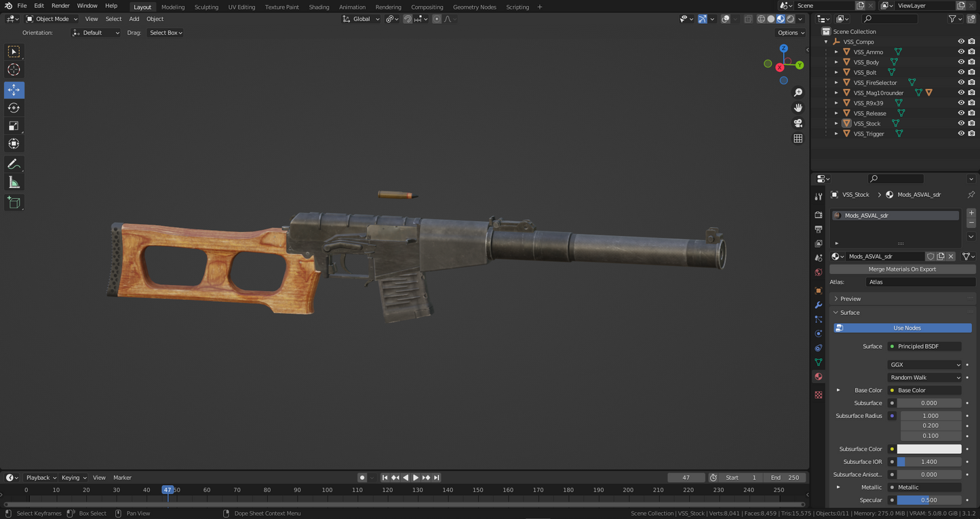This screenshot has height=519, width=980.
Task: Click the Add Cube tool icon
Action: [14, 202]
